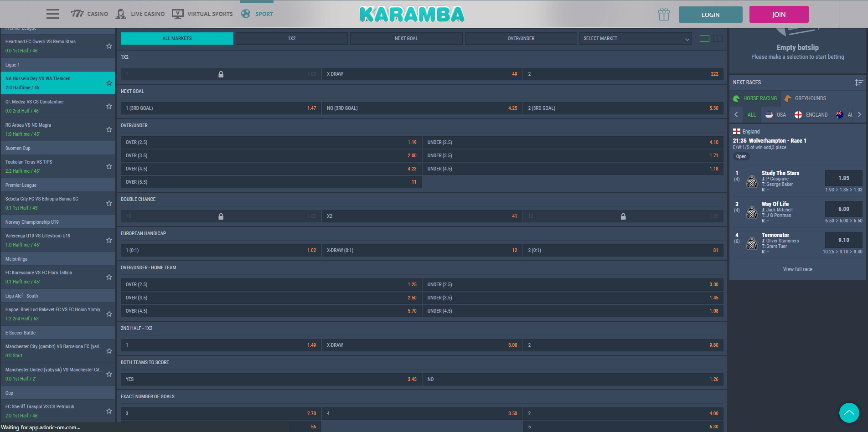868x432 pixels.
Task: Filter races by England
Action: tap(811, 115)
